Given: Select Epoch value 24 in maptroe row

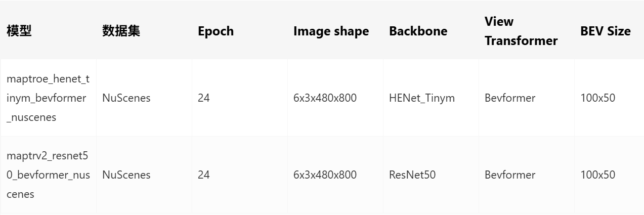Looking at the screenshot, I should 203,98.
